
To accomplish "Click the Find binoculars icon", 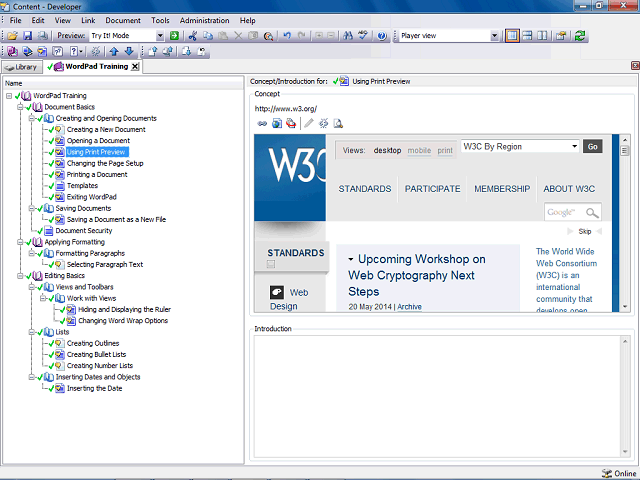I will click(348, 36).
